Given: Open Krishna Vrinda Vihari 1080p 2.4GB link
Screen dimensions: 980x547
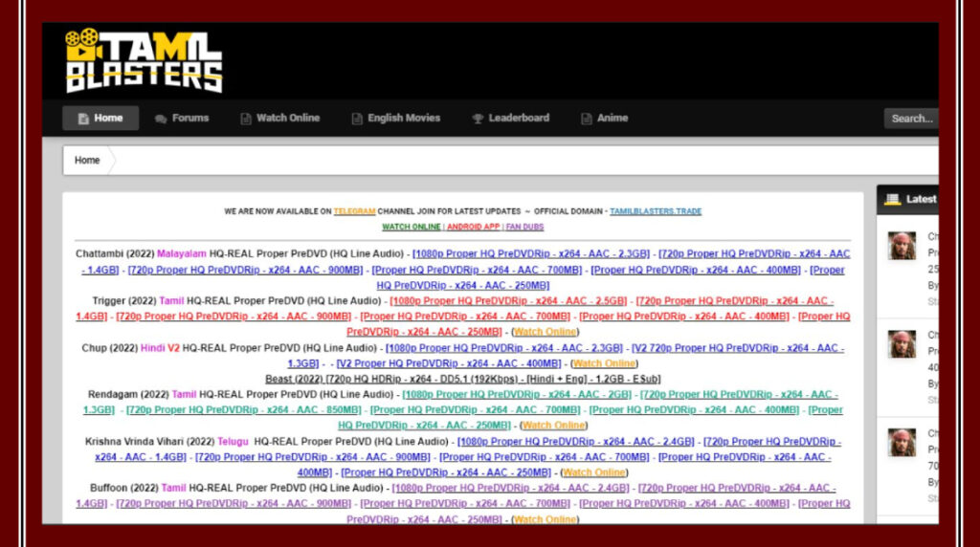Looking at the screenshot, I should click(x=575, y=442).
